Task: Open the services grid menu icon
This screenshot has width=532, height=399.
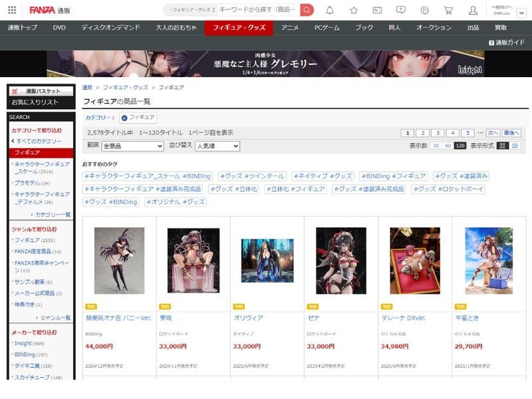Action: (x=12, y=10)
